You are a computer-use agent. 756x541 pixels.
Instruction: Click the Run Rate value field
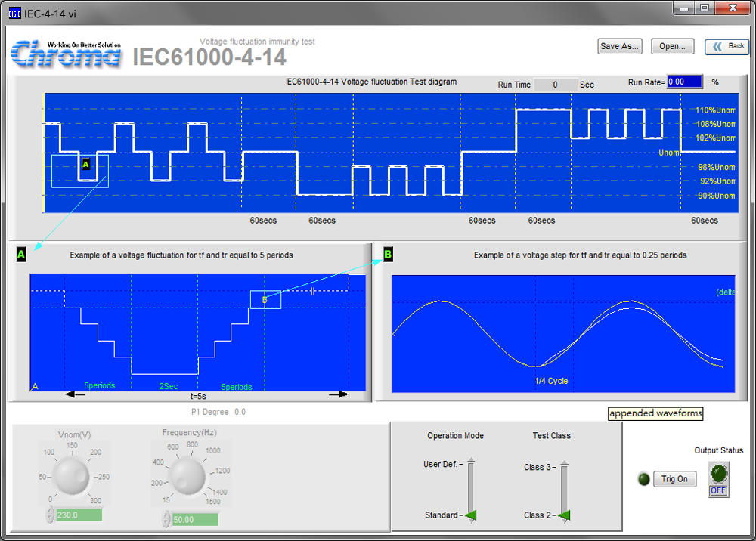[685, 82]
